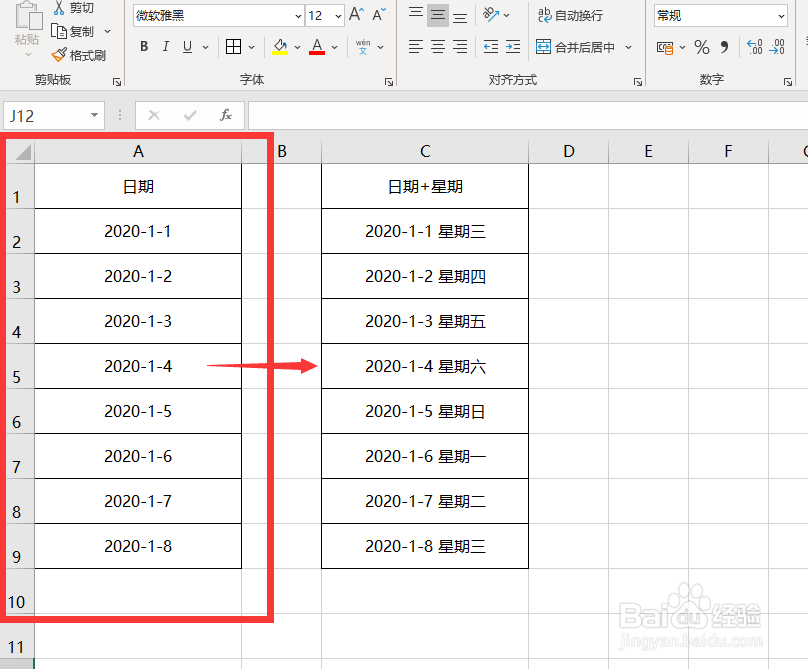Decrease decimal places icon
The image size is (808, 669).
click(777, 47)
